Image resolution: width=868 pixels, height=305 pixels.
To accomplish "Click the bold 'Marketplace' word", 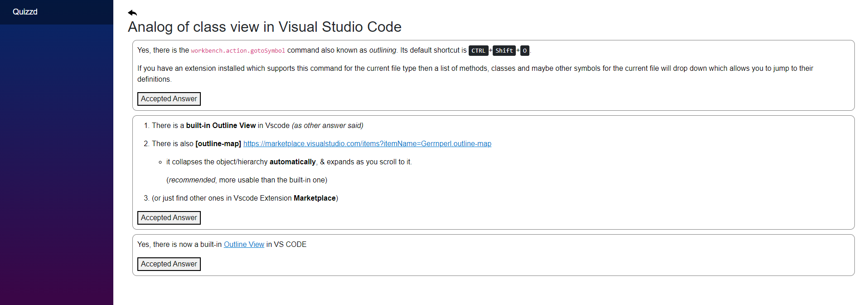I will 315,198.
